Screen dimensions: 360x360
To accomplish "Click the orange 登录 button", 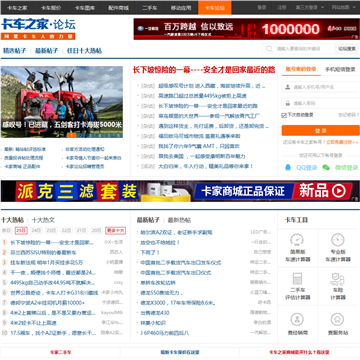I will [320, 130].
